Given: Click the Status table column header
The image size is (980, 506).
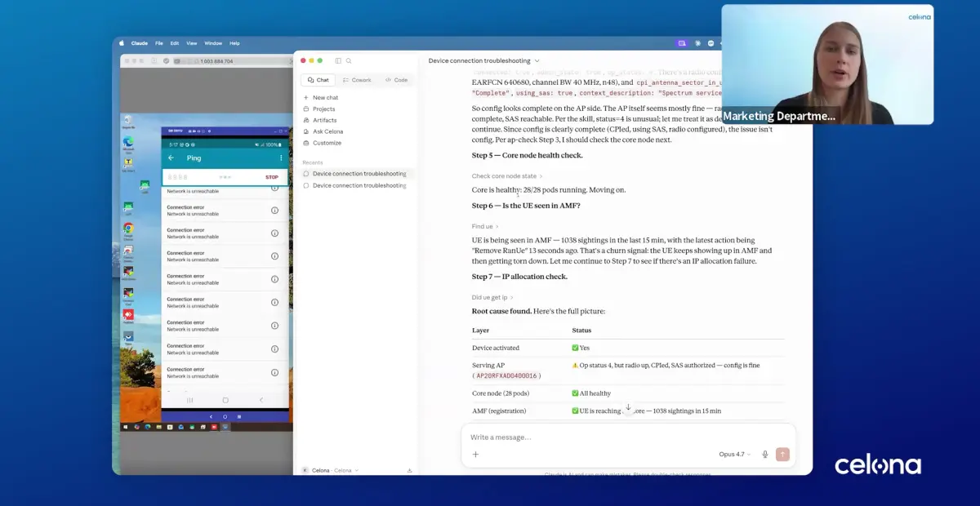Looking at the screenshot, I should [581, 331].
